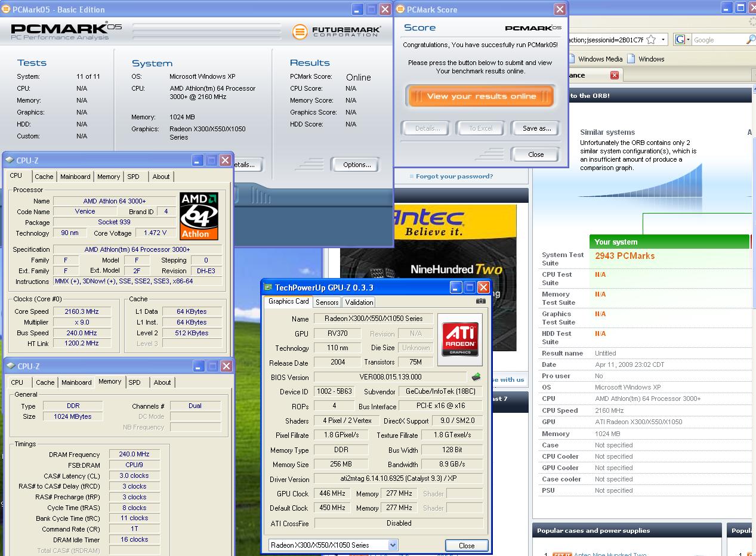Image resolution: width=756 pixels, height=556 pixels.
Task: Click the Google search engine icon
Action: (x=680, y=39)
